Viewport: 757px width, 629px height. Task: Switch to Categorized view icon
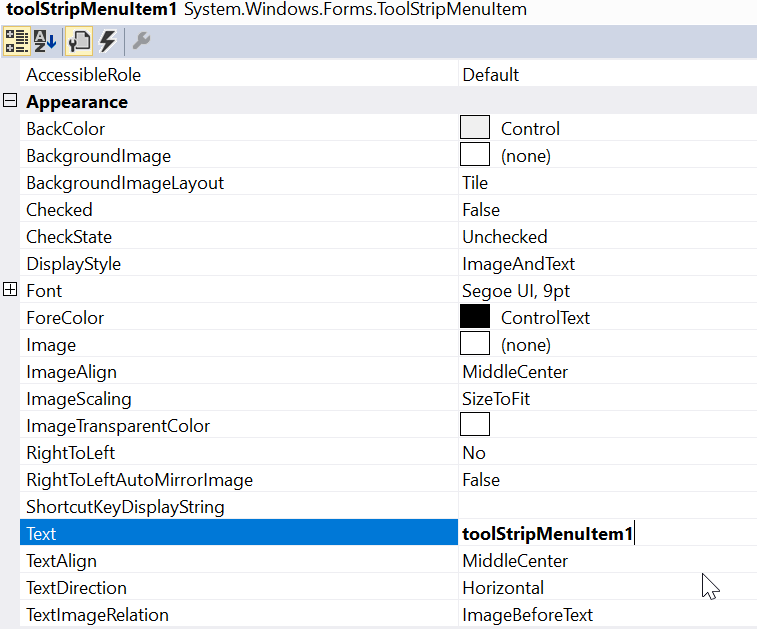point(17,41)
